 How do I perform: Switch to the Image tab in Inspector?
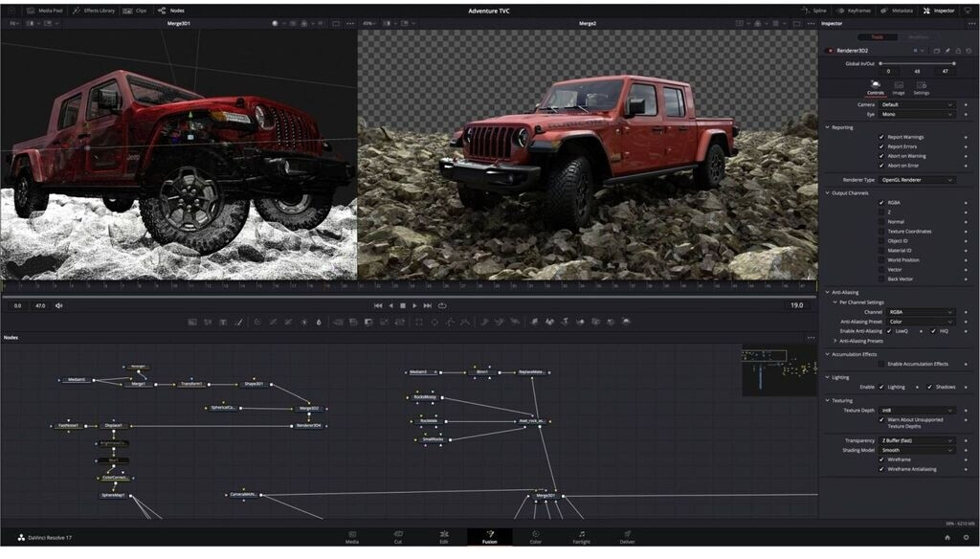pyautogui.click(x=899, y=88)
